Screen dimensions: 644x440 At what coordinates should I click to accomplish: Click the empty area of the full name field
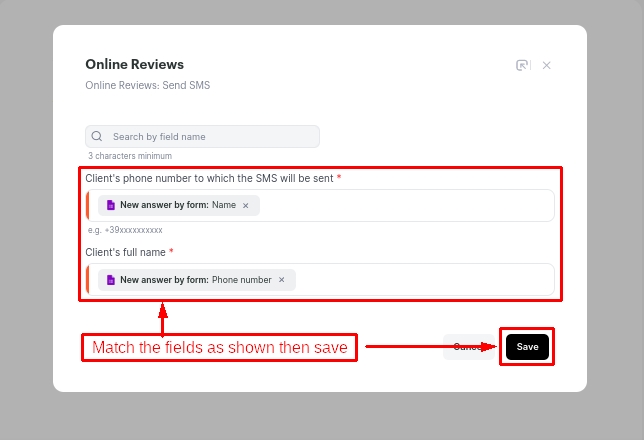coord(420,280)
